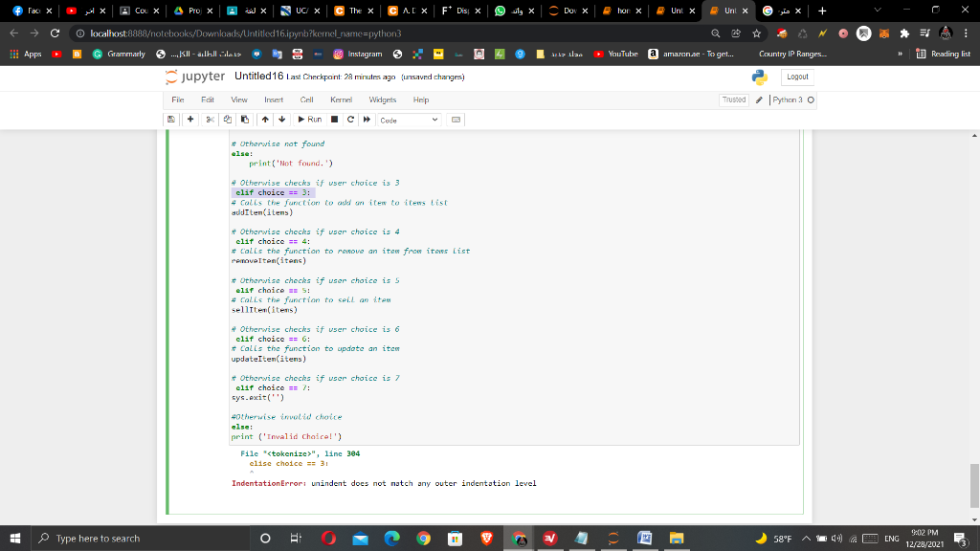Place cursor on 'elif choice == 3:' line
The image size is (980, 551).
tap(273, 192)
